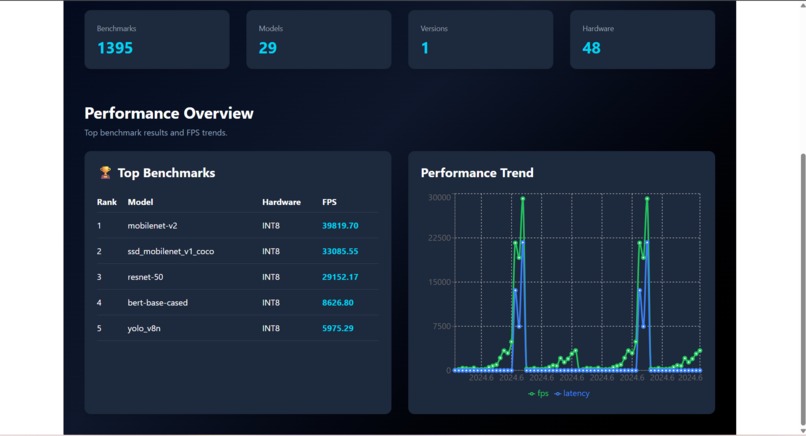This screenshot has width=806, height=436.
Task: Click the vertical page scrollbar thumb
Action: tap(802, 289)
